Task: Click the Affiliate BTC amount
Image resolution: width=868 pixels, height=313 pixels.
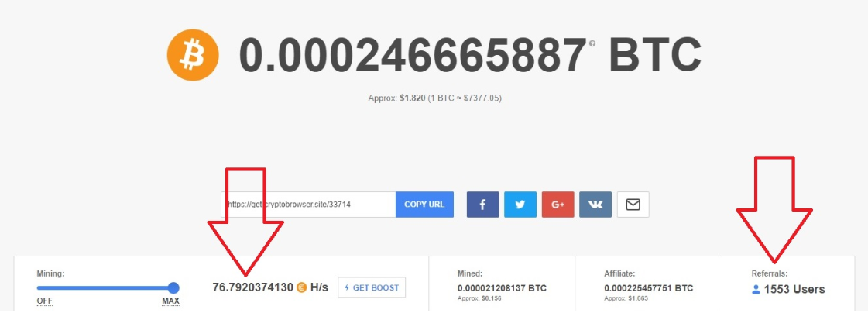Action: click(649, 288)
